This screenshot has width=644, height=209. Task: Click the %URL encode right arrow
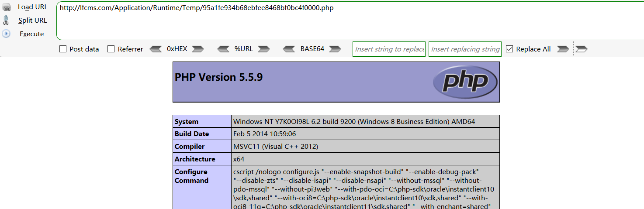tap(264, 49)
